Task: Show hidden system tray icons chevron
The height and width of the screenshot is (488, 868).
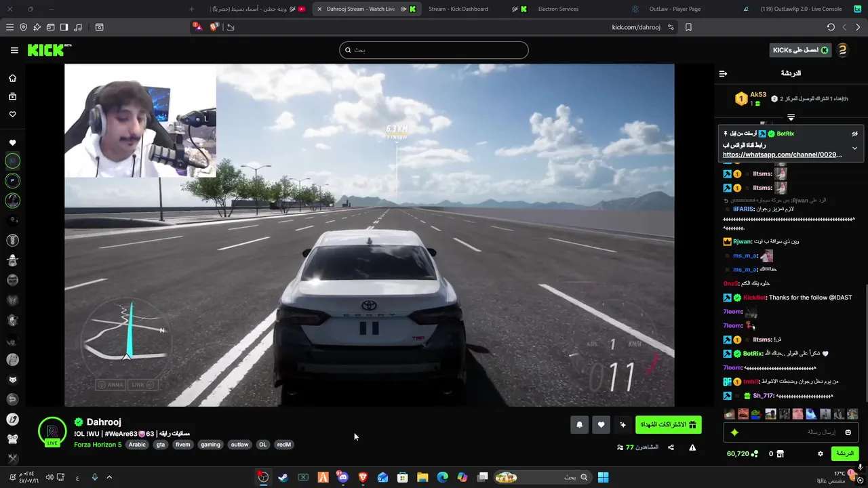Action: (x=109, y=477)
